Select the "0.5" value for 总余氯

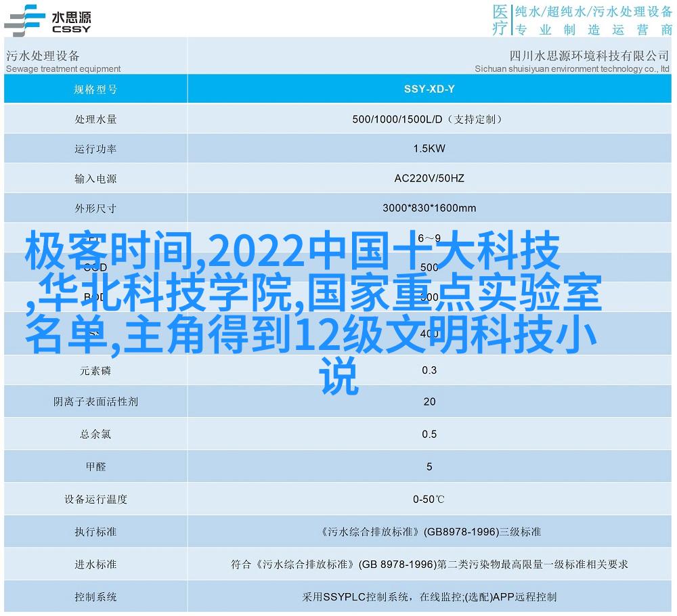[429, 435]
